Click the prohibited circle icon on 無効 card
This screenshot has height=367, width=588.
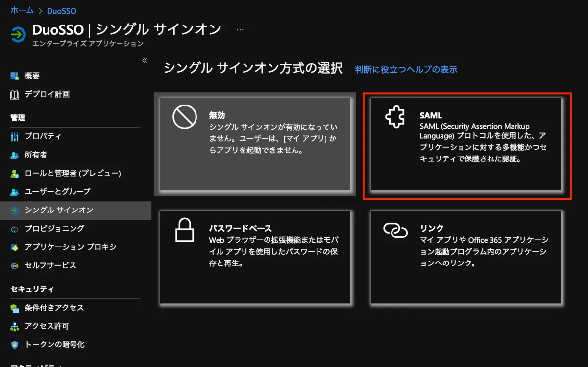(184, 117)
